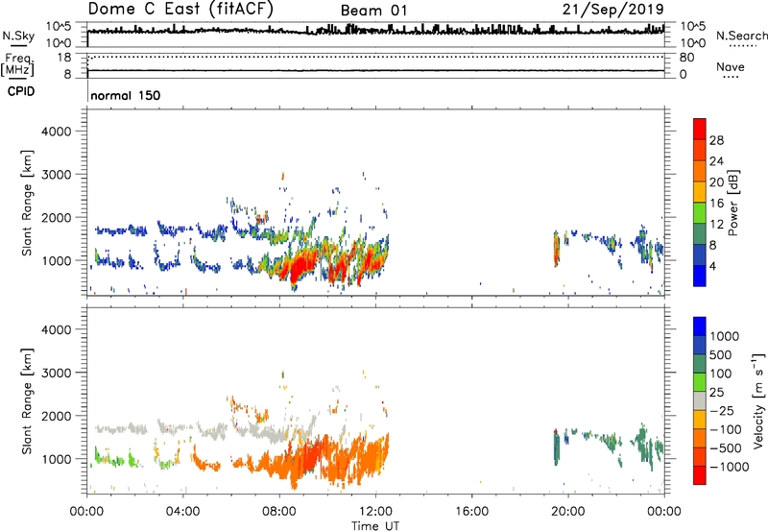The height and width of the screenshot is (532, 768).
Task: Pick the red top segment of Power colorbar
Action: click(x=700, y=130)
